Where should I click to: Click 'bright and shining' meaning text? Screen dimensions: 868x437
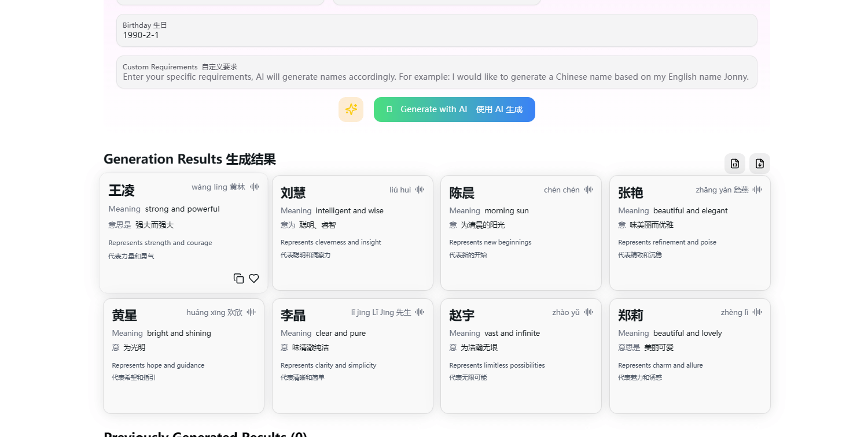pos(179,333)
